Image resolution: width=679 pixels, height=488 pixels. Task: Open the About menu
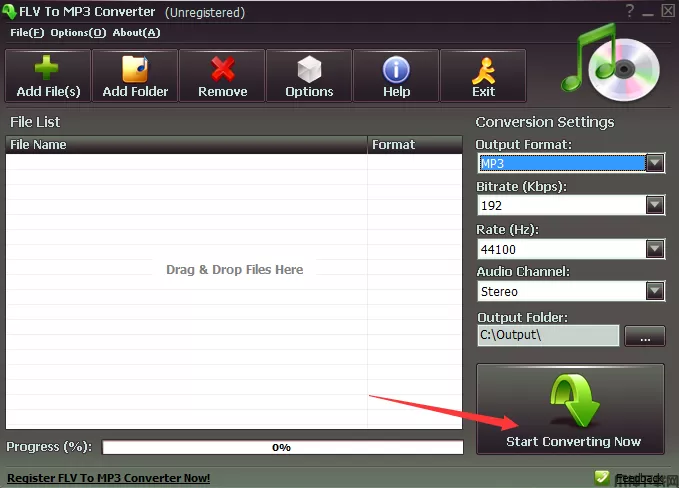coord(136,32)
